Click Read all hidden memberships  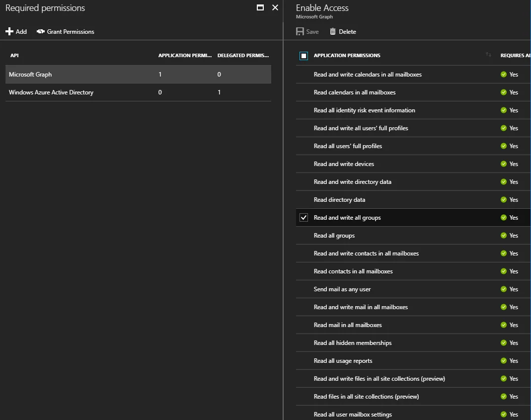pyautogui.click(x=353, y=343)
